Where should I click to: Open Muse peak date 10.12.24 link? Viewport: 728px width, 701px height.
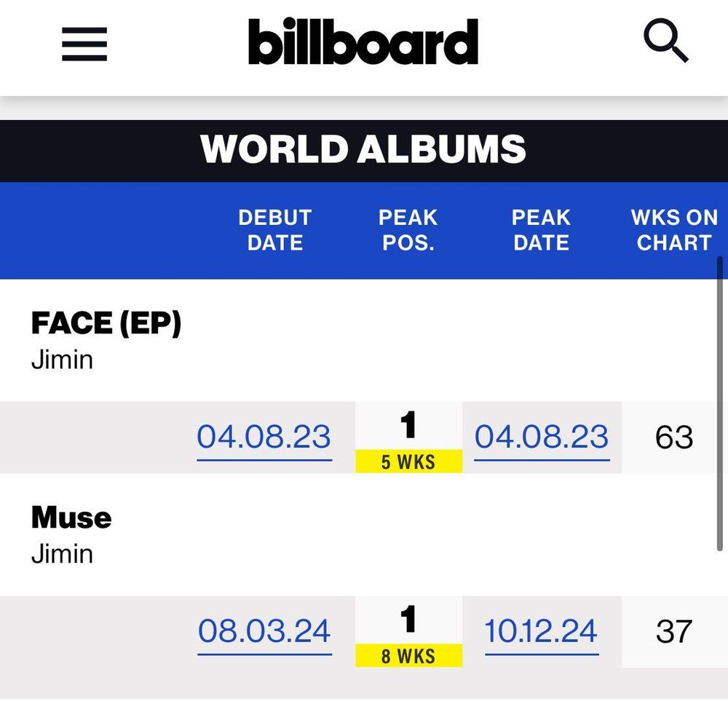coord(542,632)
